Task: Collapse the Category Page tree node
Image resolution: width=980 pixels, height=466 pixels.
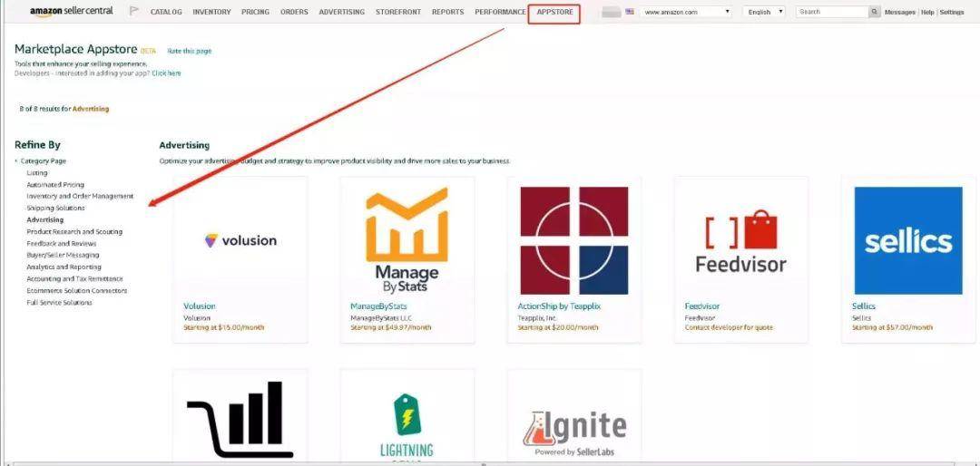Action: (x=16, y=161)
